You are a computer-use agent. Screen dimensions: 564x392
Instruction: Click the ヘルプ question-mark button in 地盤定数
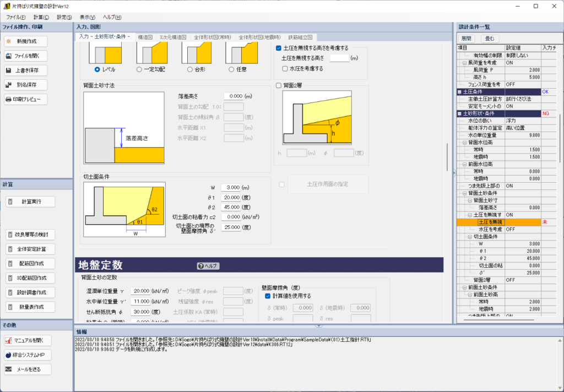(208, 266)
